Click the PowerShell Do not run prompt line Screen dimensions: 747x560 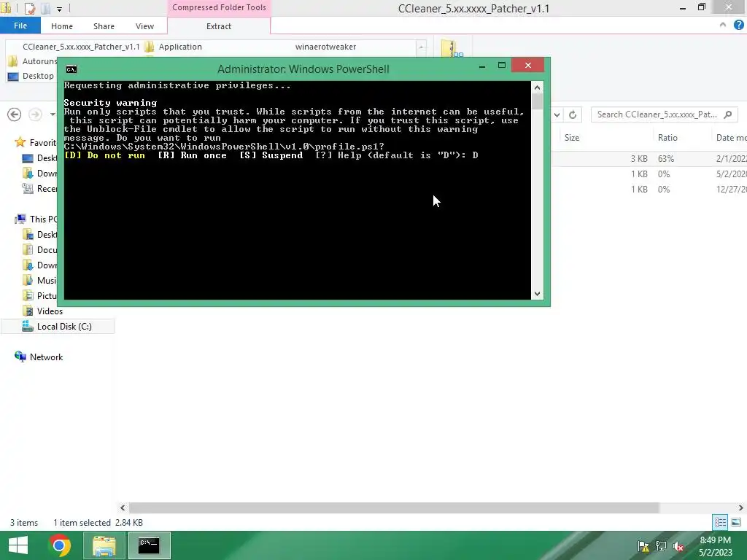(271, 155)
